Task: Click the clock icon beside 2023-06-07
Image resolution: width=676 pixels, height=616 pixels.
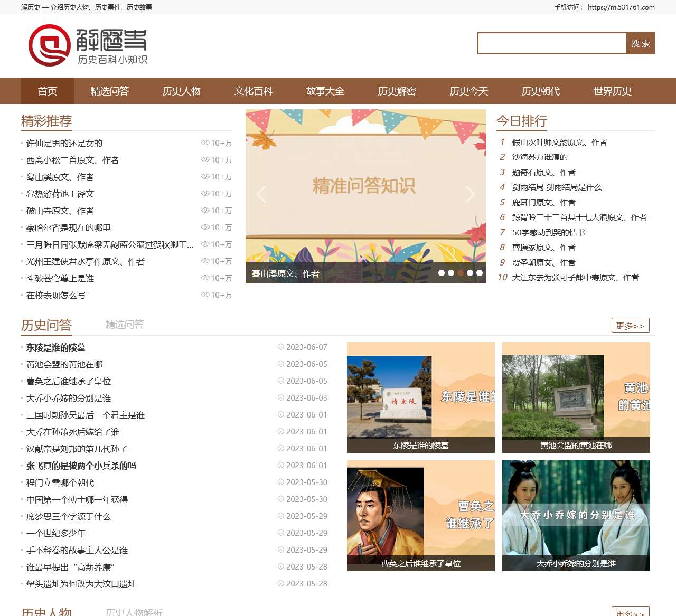Action: click(x=281, y=347)
